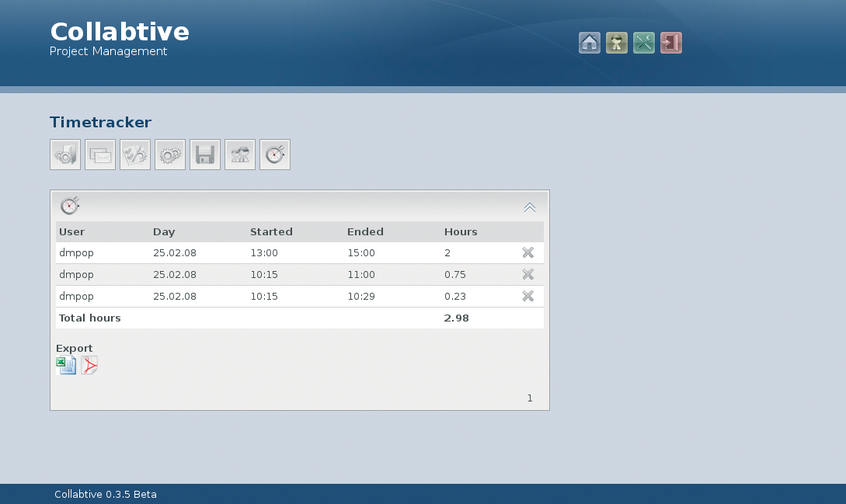Click the User column header

pyautogui.click(x=71, y=231)
